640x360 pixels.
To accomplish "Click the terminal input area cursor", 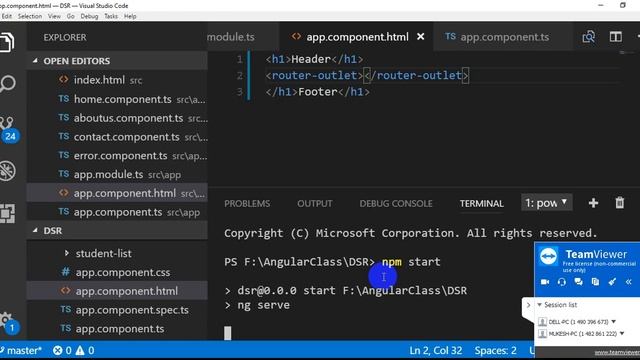I will pyautogui.click(x=228, y=333).
